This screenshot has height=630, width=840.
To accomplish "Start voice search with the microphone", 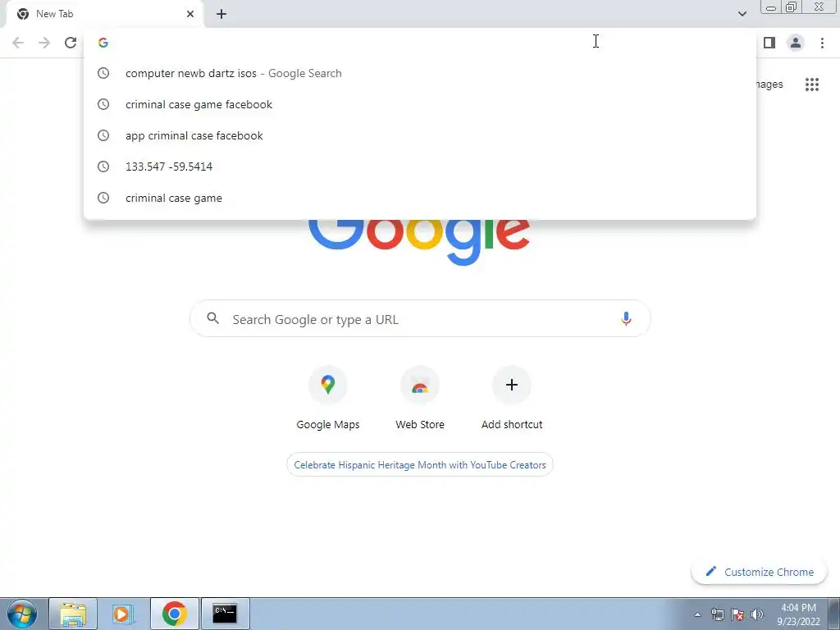I will (626, 319).
